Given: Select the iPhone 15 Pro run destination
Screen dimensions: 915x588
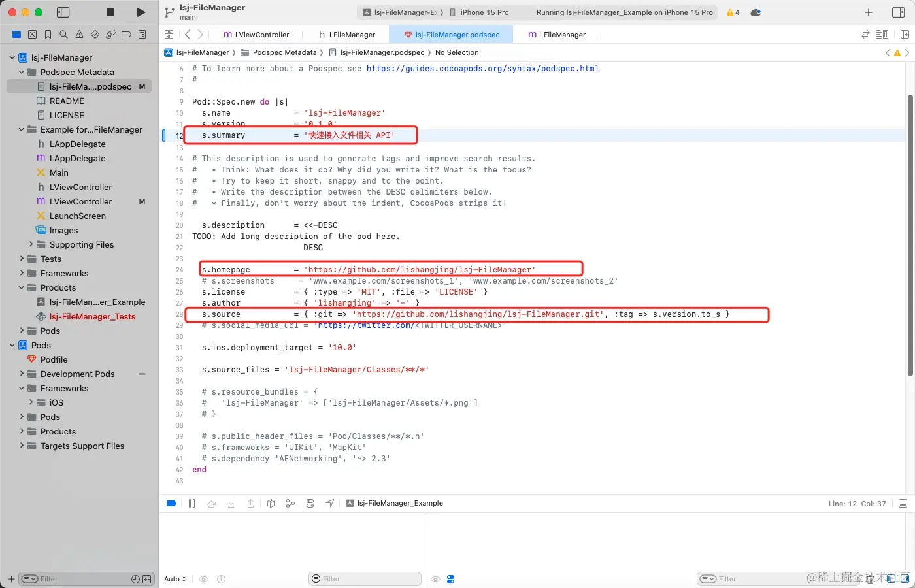Looking at the screenshot, I should (479, 12).
